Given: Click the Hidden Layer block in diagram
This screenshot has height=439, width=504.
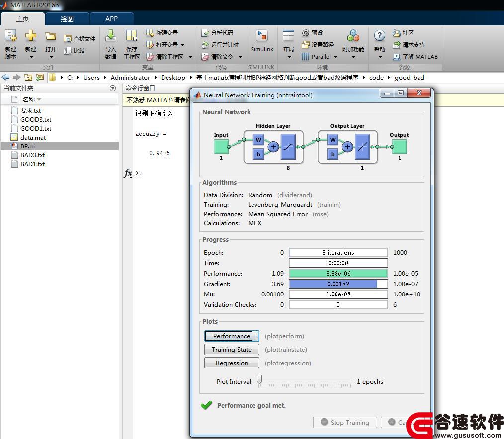Looking at the screenshot, I should click(273, 147).
